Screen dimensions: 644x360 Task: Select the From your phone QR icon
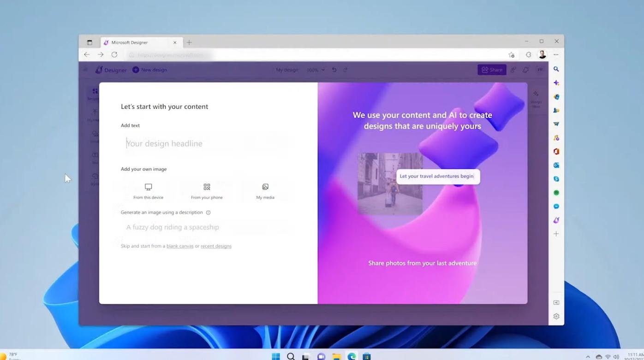pyautogui.click(x=207, y=187)
